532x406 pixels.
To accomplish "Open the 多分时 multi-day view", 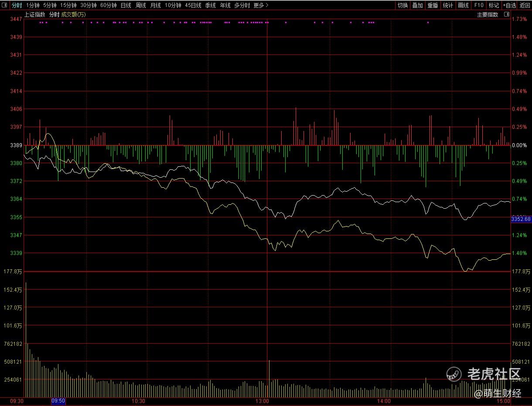I will click(x=242, y=6).
